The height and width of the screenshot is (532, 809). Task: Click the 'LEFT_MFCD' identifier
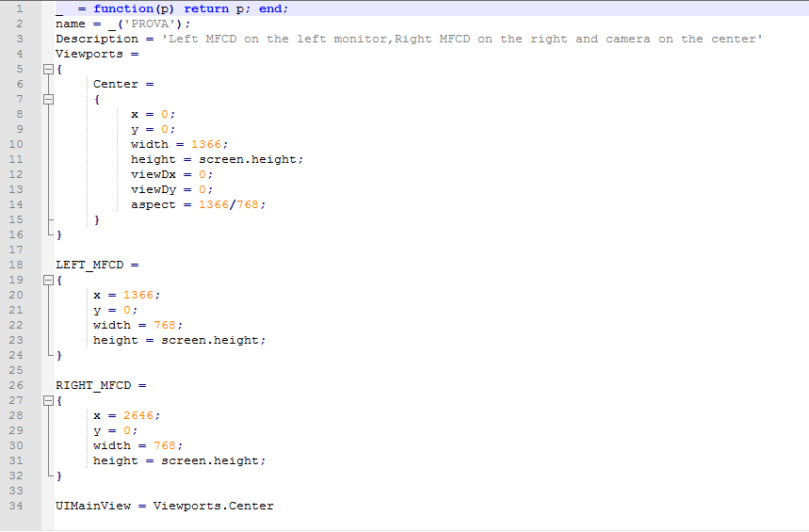coord(89,265)
